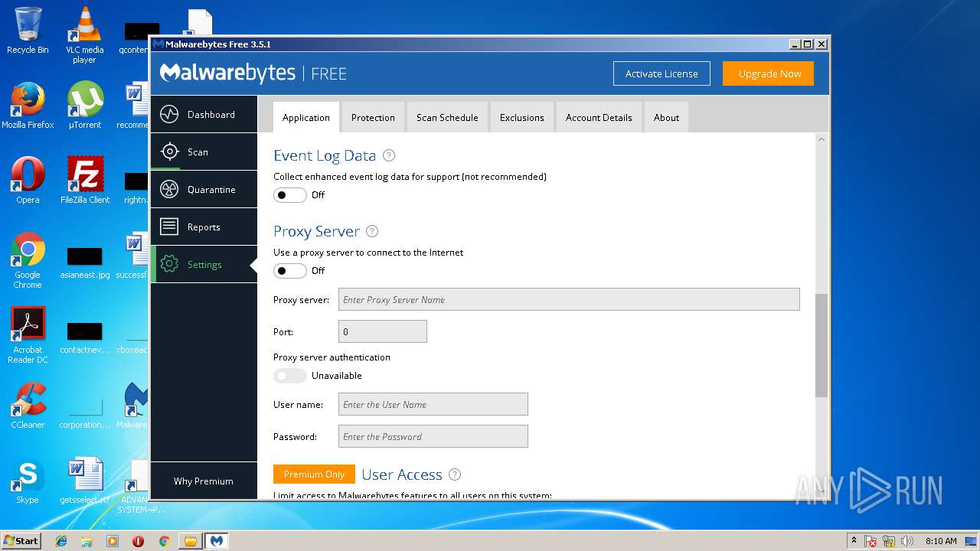Click the Proxy server name field
Image resolution: width=980 pixels, height=551 pixels.
pyautogui.click(x=569, y=299)
